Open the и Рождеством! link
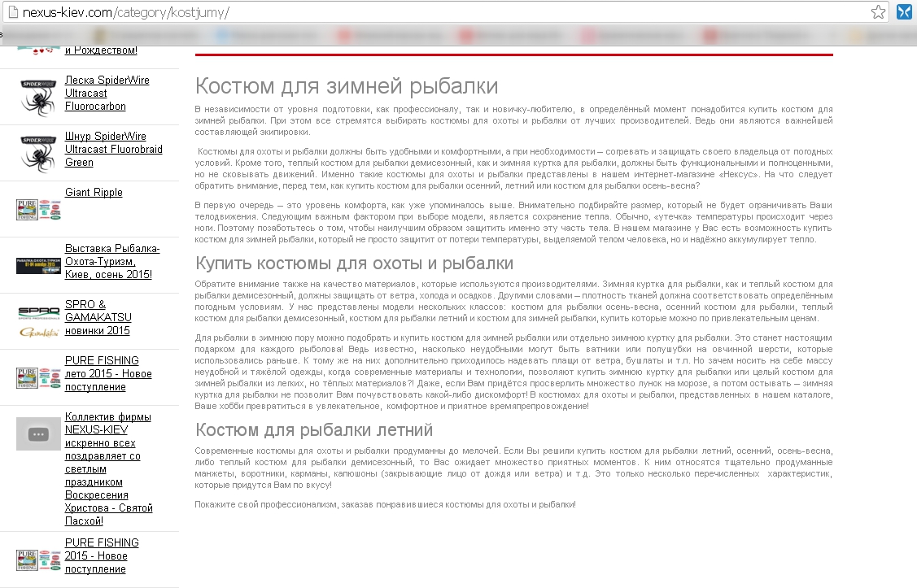The height and width of the screenshot is (588, 917). [x=101, y=50]
